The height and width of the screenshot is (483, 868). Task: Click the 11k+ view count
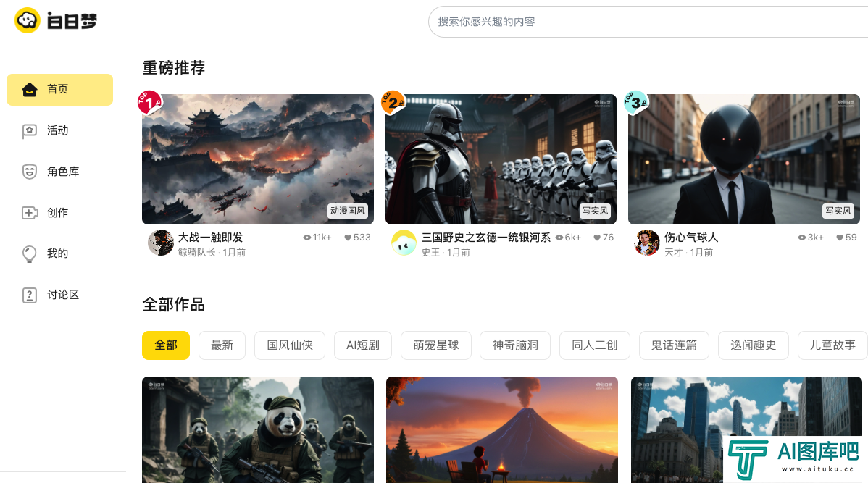pyautogui.click(x=322, y=238)
